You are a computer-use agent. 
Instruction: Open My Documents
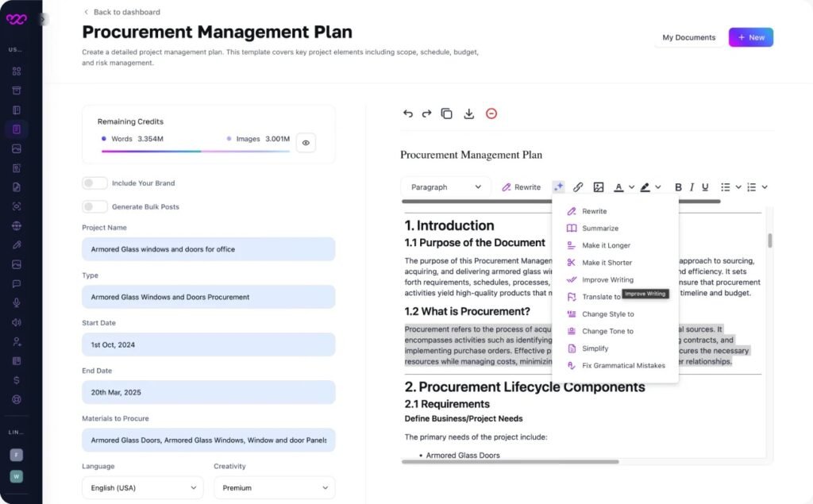click(688, 37)
